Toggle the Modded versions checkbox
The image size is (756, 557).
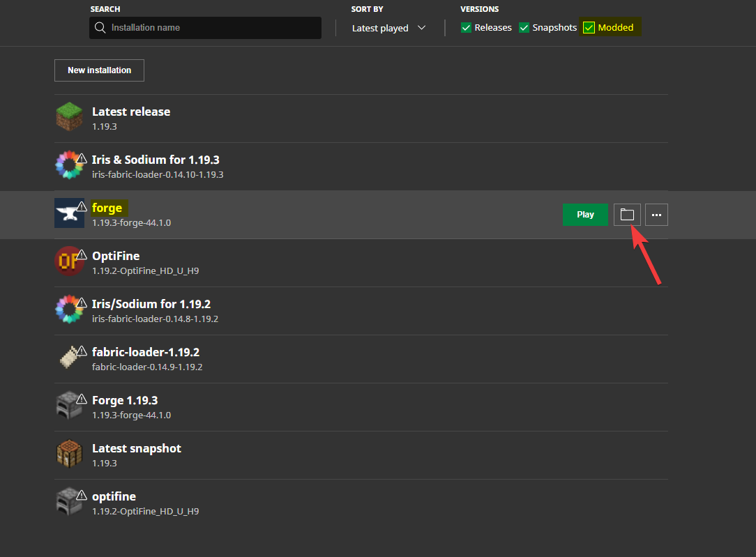point(589,27)
